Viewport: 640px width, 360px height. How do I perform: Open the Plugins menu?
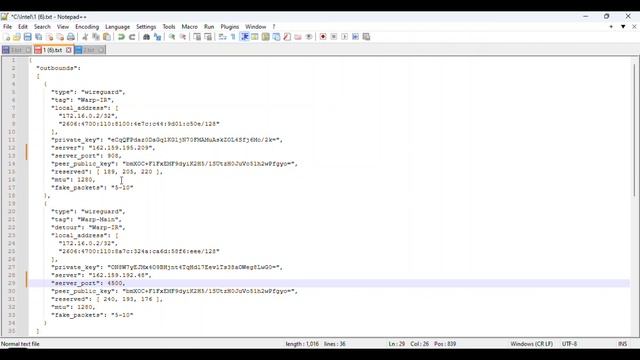click(230, 27)
